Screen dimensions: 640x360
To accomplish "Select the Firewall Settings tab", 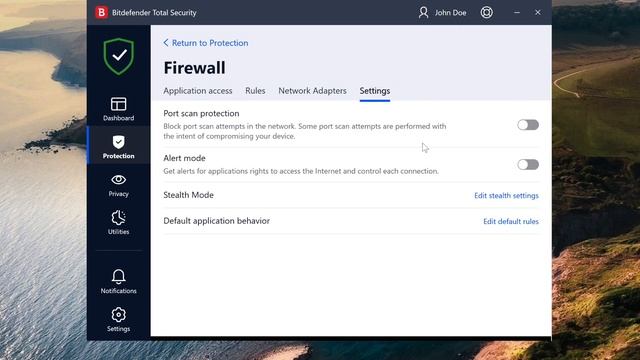I will 375,91.
